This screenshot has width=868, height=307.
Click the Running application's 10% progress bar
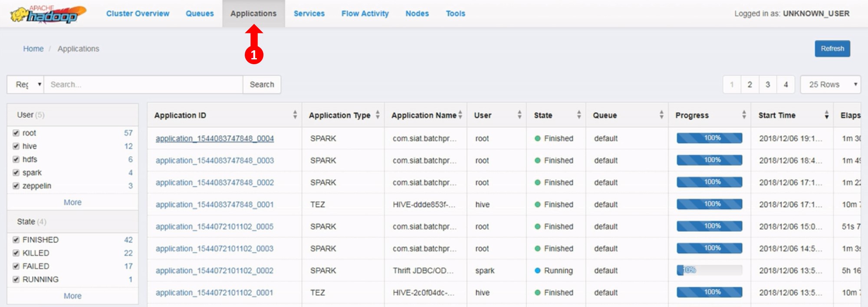pyautogui.click(x=709, y=271)
